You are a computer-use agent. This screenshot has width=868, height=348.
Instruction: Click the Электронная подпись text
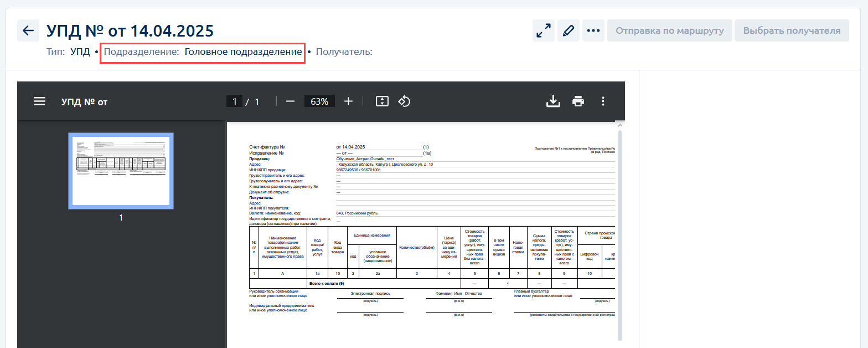pos(370,294)
